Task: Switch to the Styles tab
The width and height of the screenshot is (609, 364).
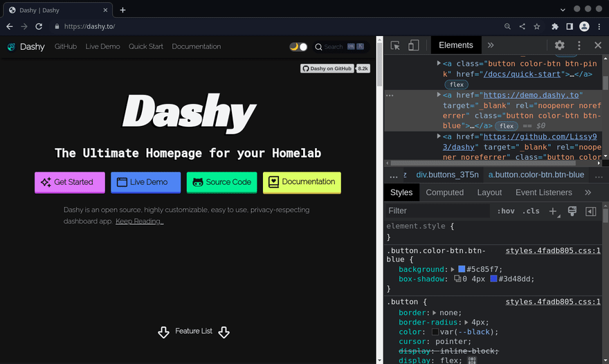Action: coord(401,192)
